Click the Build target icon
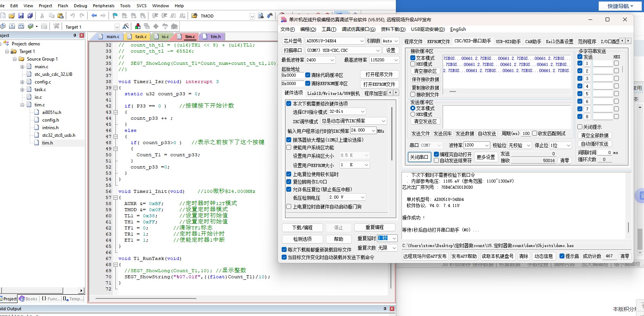 tap(12, 26)
